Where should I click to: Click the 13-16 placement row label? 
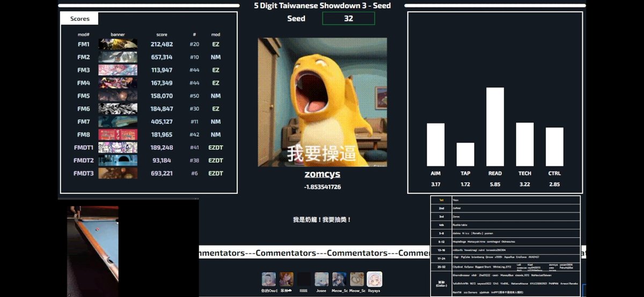click(441, 250)
